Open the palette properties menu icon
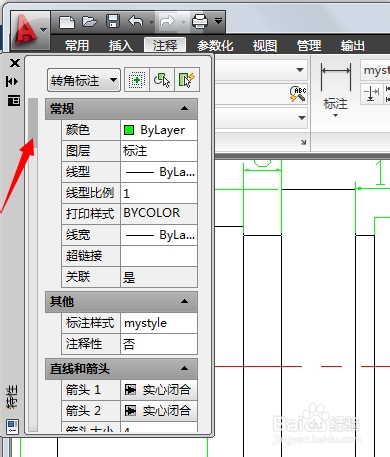The width and height of the screenshot is (390, 457). pyautogui.click(x=14, y=100)
